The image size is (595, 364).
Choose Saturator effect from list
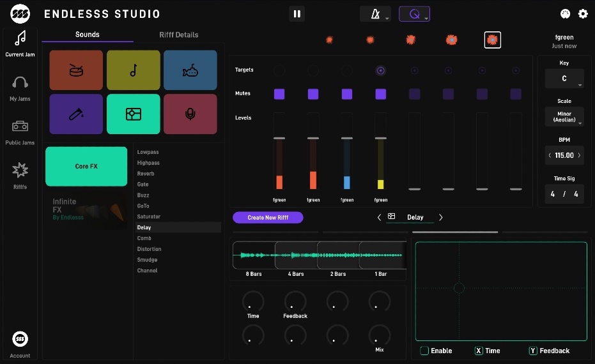(x=149, y=216)
